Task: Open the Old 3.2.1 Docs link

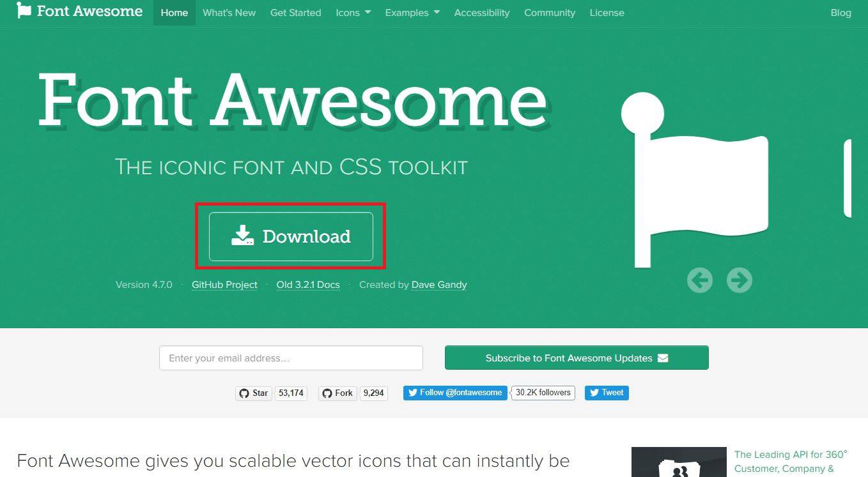Action: click(308, 285)
